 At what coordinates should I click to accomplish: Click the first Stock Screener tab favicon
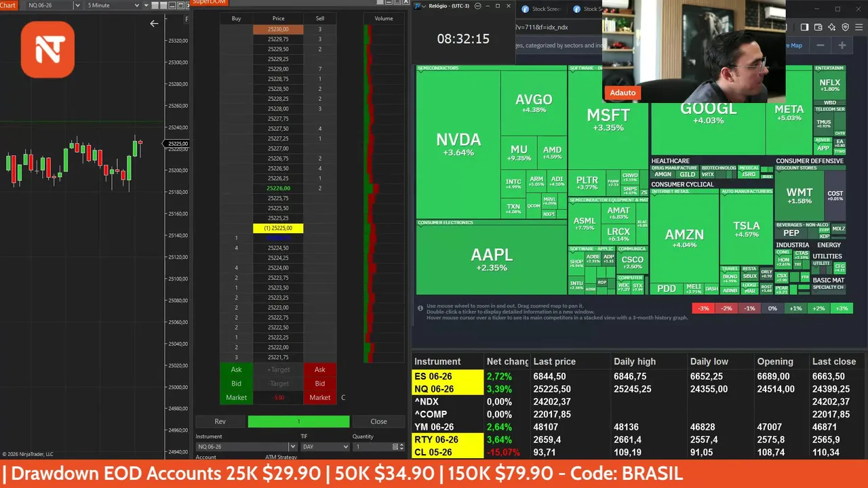click(x=526, y=9)
